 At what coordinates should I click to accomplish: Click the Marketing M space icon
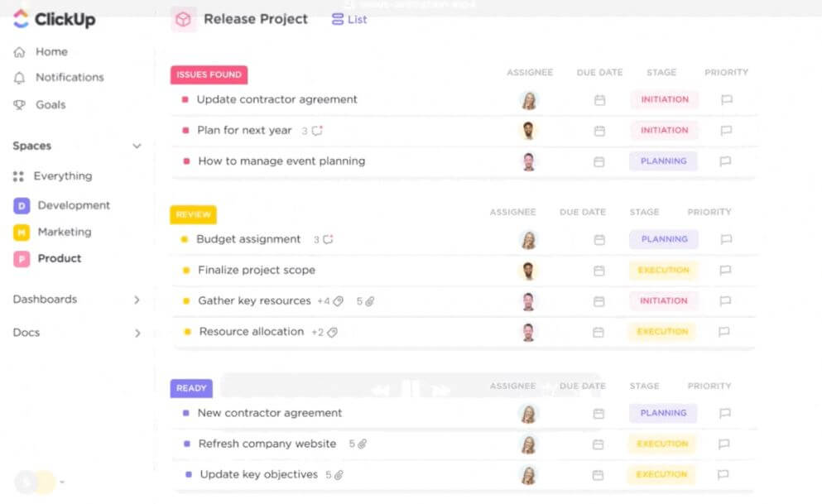(22, 232)
